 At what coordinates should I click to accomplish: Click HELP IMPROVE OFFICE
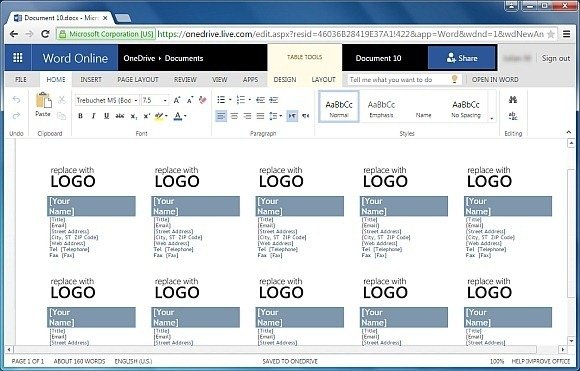(x=541, y=361)
